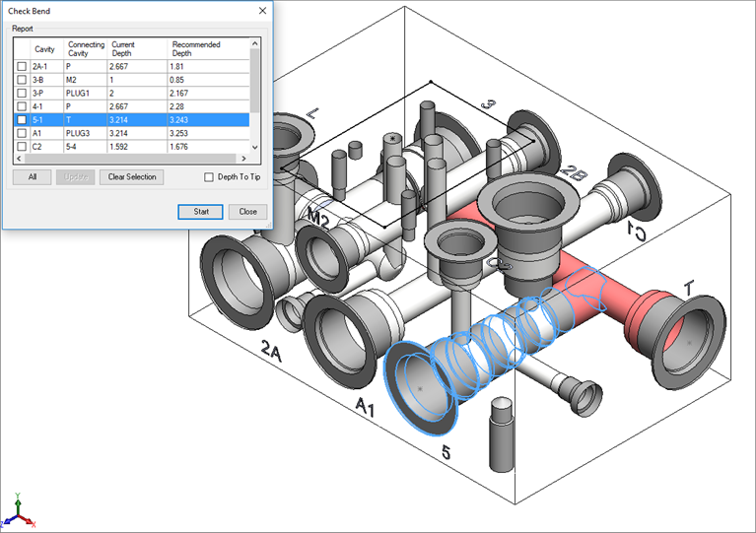Click the Clear Selection button
Viewport: 756px width, 533px height.
[x=131, y=177]
